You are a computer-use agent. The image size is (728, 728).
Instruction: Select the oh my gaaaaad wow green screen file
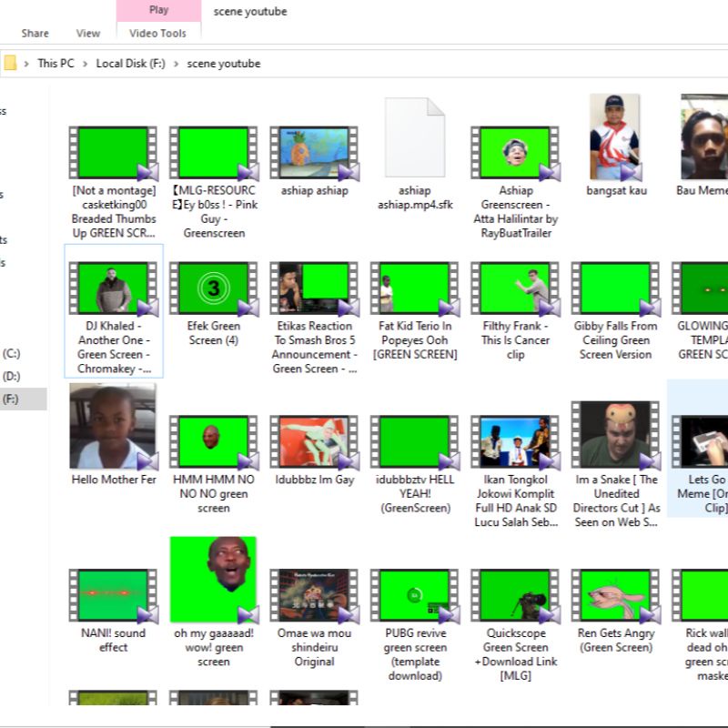213,580
